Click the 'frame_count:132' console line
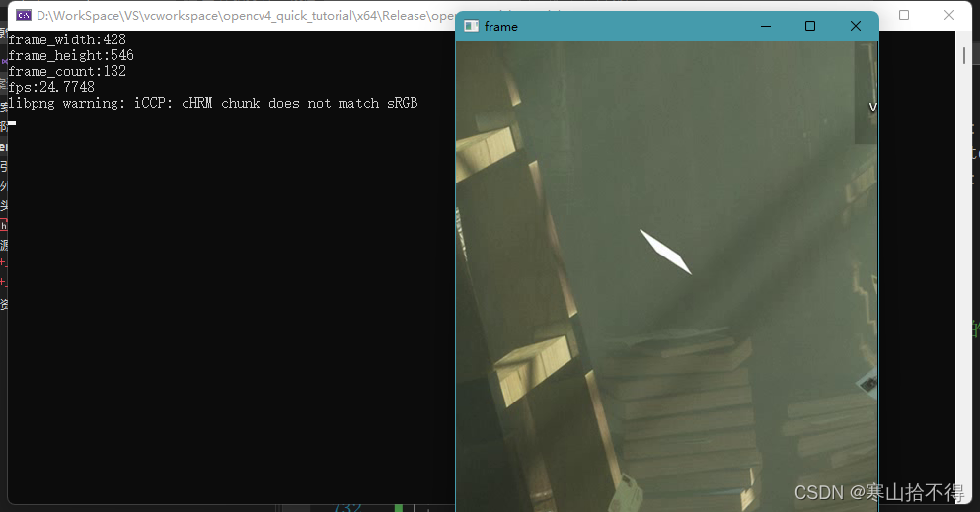This screenshot has height=512, width=980. (67, 71)
